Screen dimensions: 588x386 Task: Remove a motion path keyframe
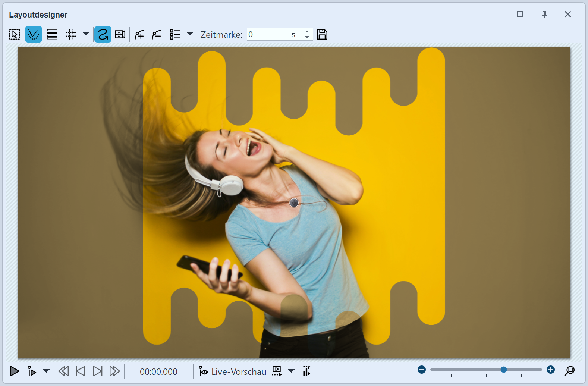157,35
